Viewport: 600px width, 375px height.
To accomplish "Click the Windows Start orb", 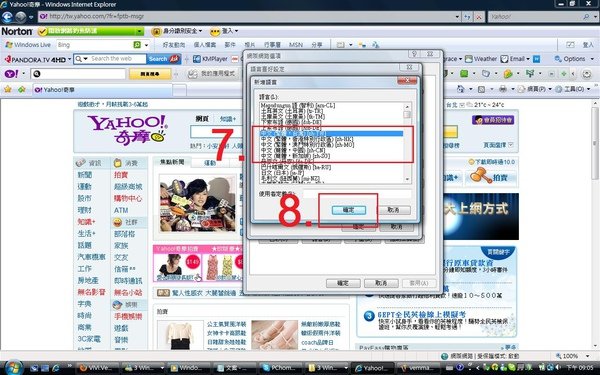I will pyautogui.click(x=13, y=367).
